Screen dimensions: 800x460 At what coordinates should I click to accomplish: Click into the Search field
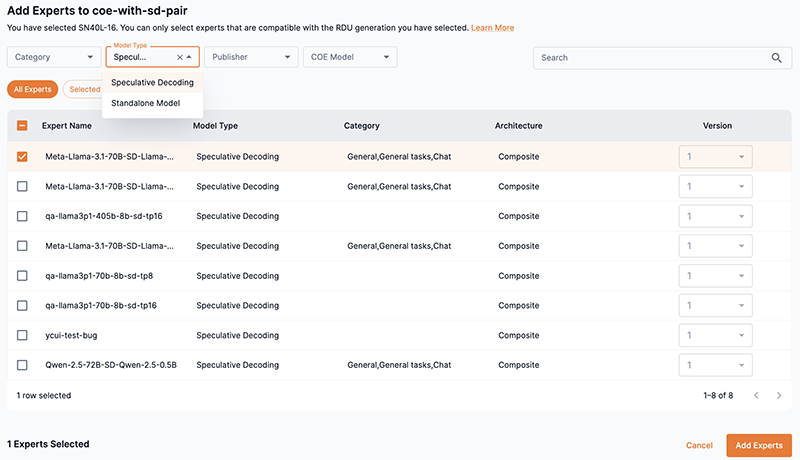650,58
